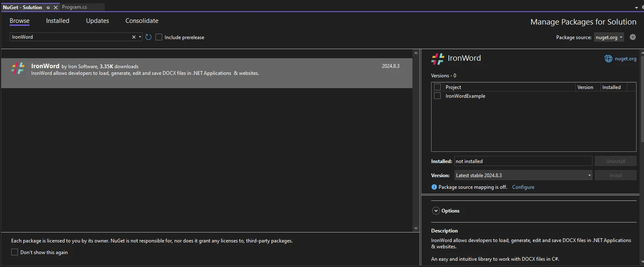Open NuGet package source settings gear
Viewport: 644px width, 267px height.
click(633, 37)
